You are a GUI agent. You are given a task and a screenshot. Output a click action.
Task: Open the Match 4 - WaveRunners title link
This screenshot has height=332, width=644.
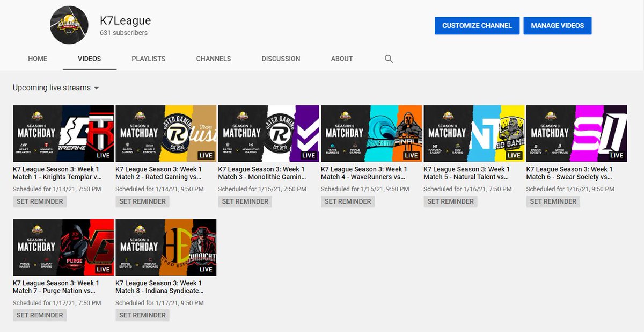point(364,173)
